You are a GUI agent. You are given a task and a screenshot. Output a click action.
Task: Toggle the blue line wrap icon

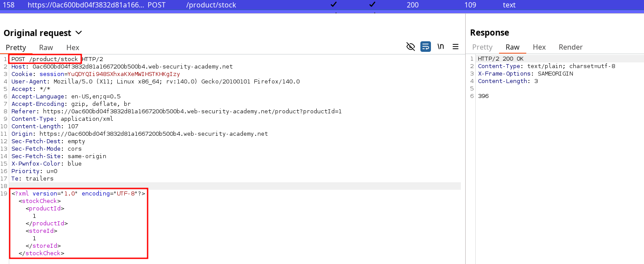click(x=425, y=47)
